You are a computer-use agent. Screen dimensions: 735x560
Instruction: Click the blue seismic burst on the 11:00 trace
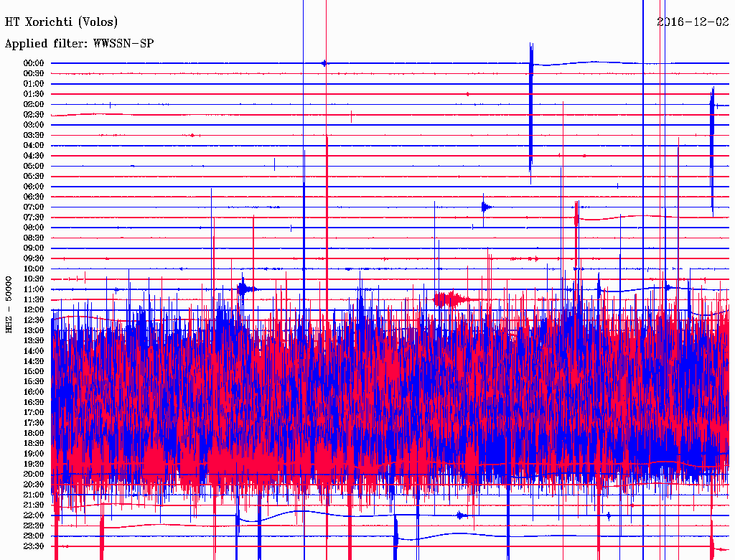(245, 289)
